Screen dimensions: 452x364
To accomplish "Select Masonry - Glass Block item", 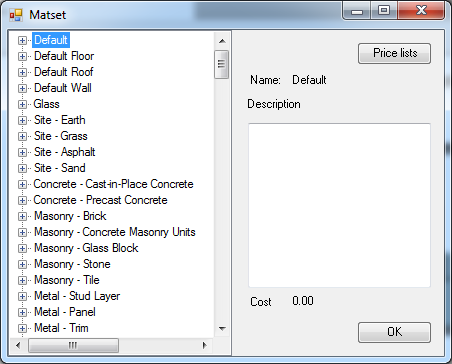I will tap(86, 248).
